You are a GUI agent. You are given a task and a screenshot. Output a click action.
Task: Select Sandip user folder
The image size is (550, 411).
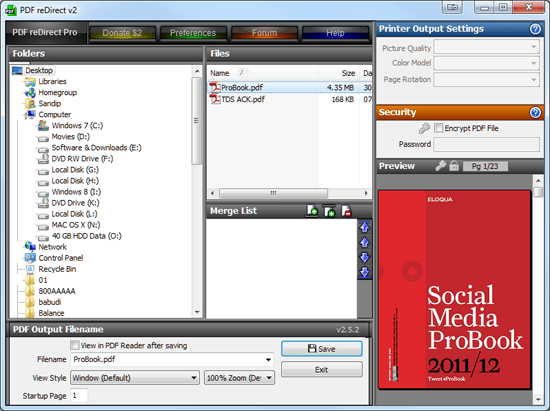(50, 103)
